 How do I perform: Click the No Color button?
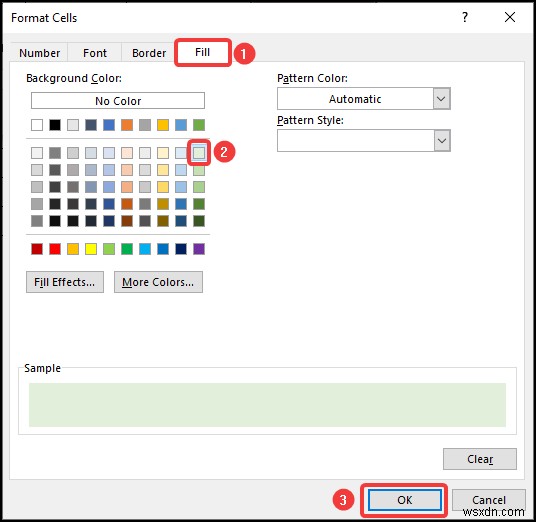click(x=118, y=101)
